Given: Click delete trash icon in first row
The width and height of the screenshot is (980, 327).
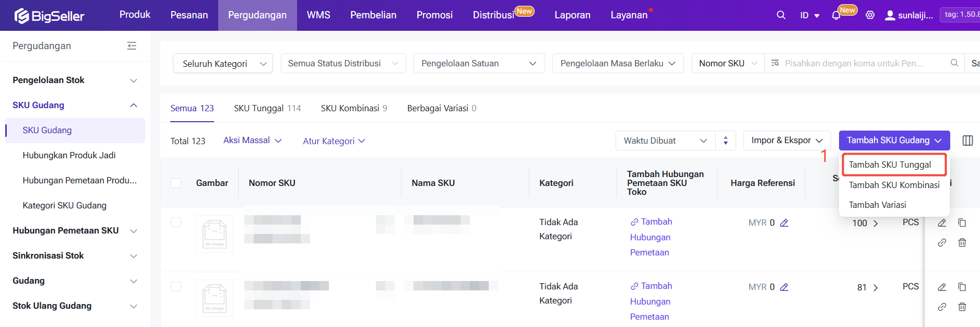Looking at the screenshot, I should [962, 242].
